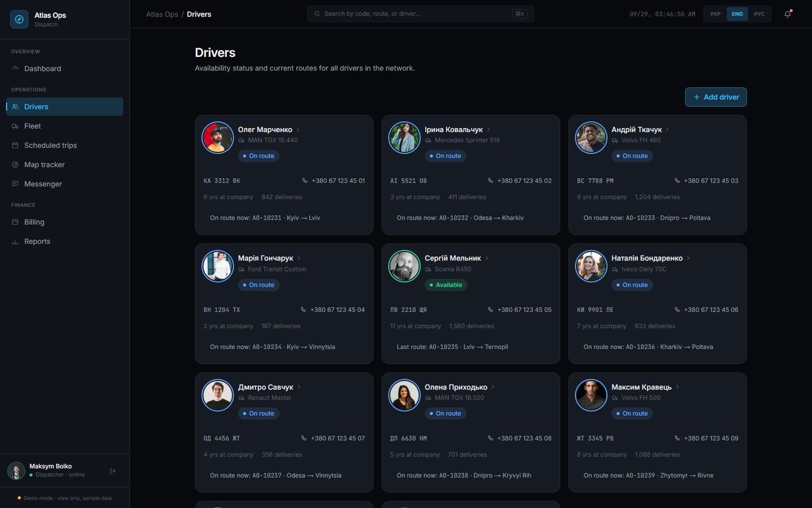Expand Максим Кравець driver details chevron
The width and height of the screenshot is (812, 508).
click(677, 387)
